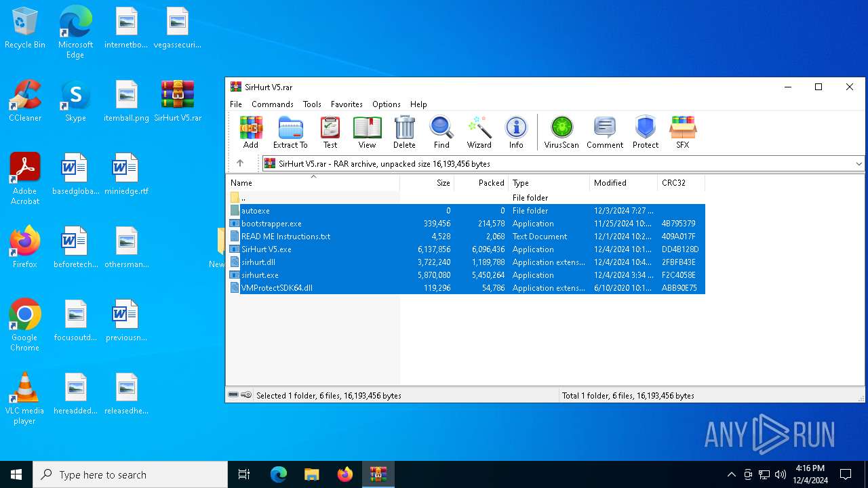Click WinRAR taskbar button

click(x=378, y=474)
